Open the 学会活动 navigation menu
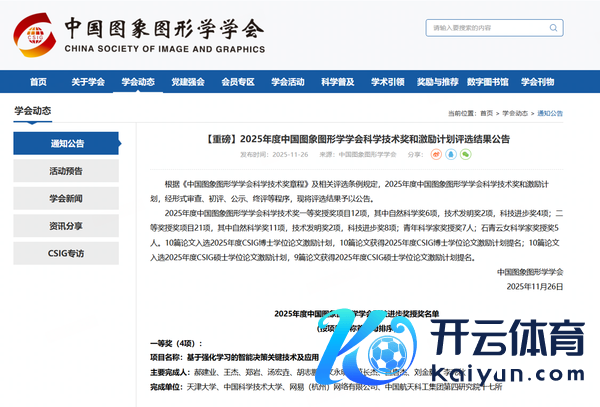The image size is (600, 407). pyautogui.click(x=288, y=82)
